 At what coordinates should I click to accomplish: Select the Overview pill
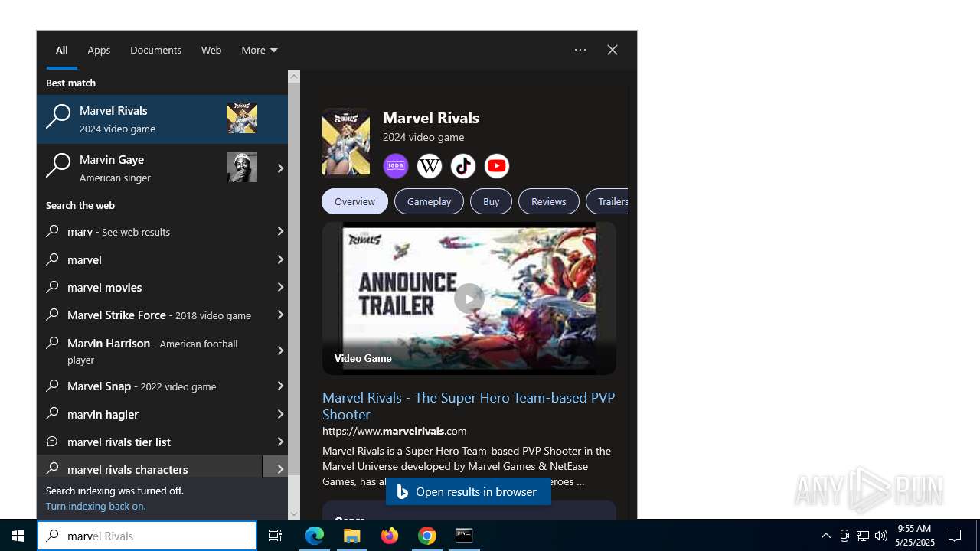[x=354, y=201]
